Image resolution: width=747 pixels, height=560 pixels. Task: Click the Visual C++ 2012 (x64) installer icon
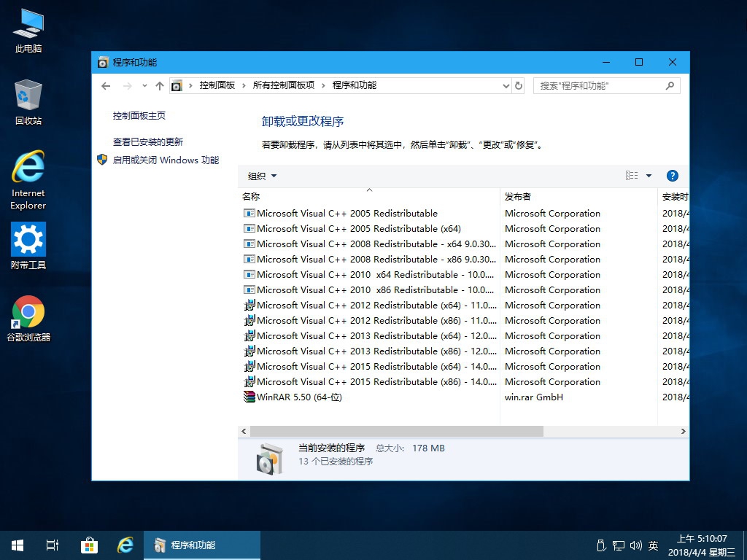(249, 305)
